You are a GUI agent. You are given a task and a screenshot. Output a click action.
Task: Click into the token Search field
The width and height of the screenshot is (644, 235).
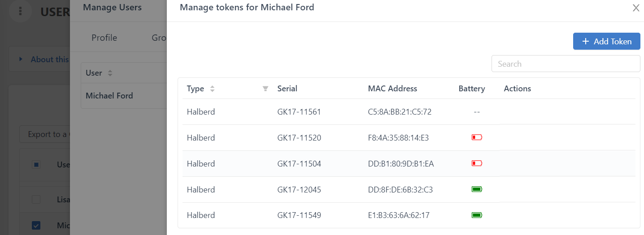tap(566, 64)
